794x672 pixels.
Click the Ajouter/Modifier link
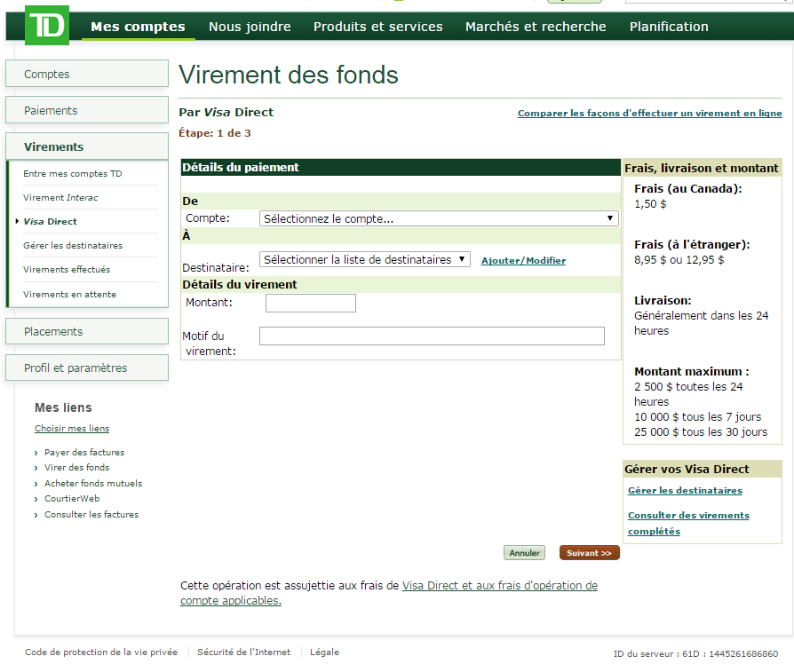[x=524, y=261]
